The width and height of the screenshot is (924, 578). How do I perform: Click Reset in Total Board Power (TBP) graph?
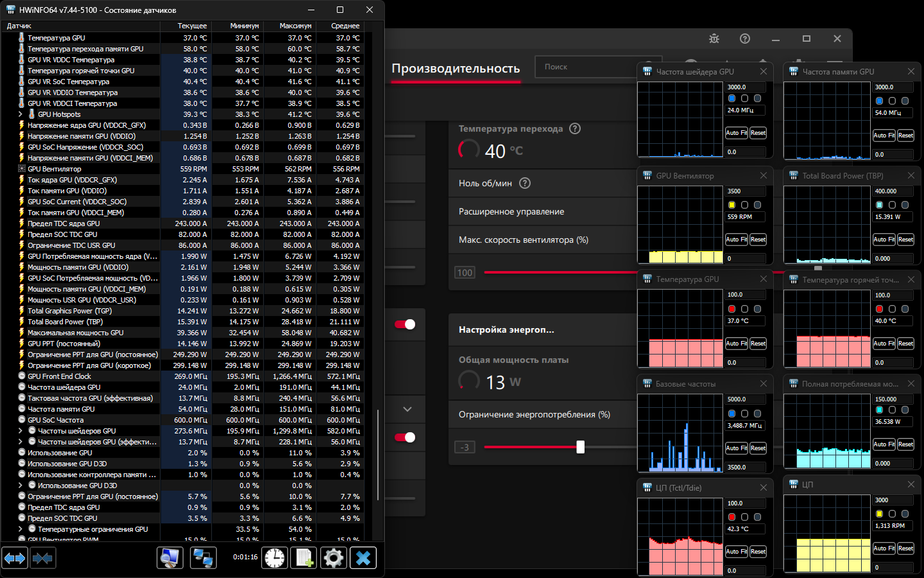(x=905, y=240)
